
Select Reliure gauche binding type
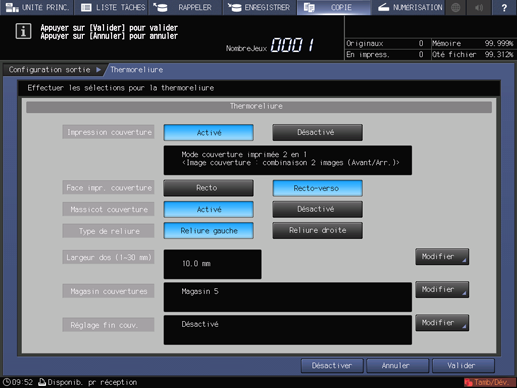pos(209,231)
